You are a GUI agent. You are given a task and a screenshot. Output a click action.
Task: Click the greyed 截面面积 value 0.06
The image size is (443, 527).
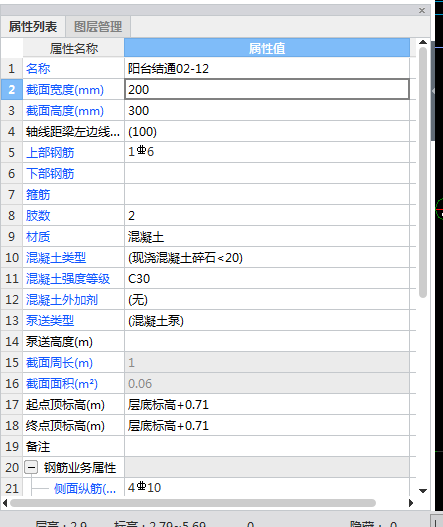click(x=267, y=383)
